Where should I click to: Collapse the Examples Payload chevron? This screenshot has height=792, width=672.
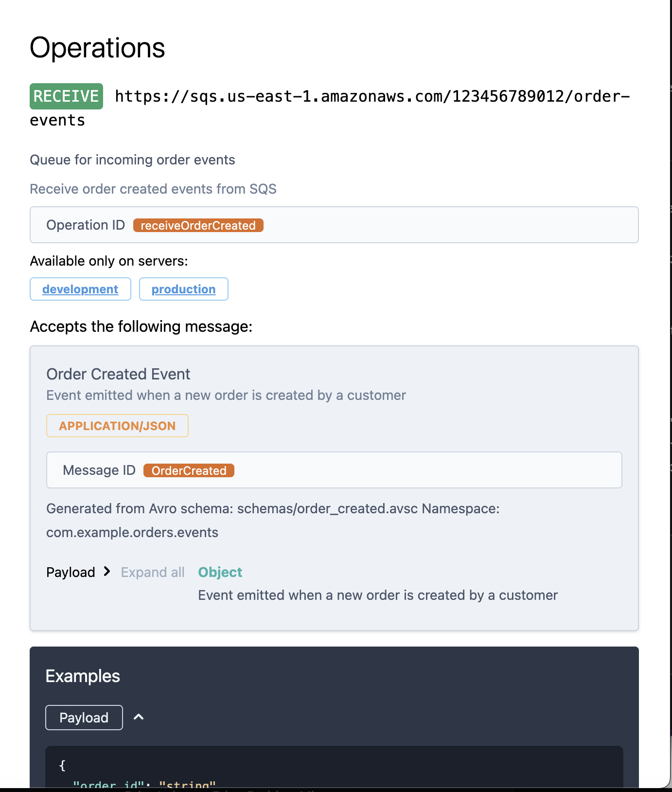(139, 717)
